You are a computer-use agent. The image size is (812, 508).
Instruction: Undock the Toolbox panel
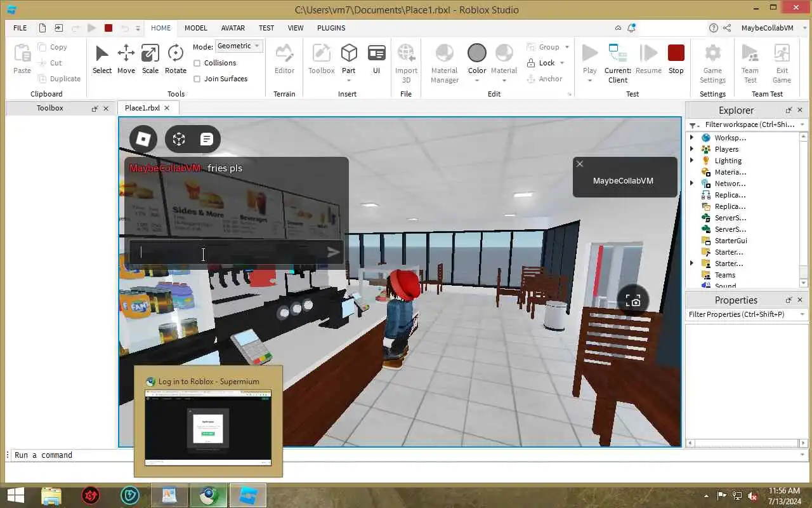(x=95, y=109)
